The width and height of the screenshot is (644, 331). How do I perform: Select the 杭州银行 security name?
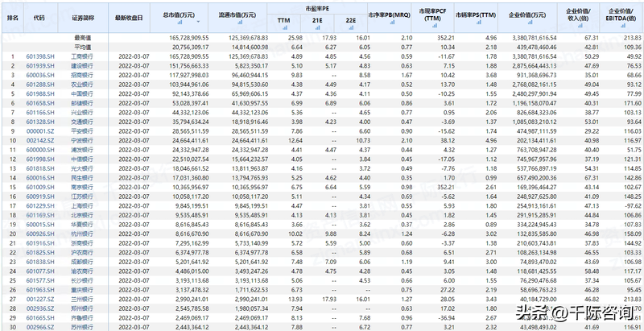[x=82, y=234]
